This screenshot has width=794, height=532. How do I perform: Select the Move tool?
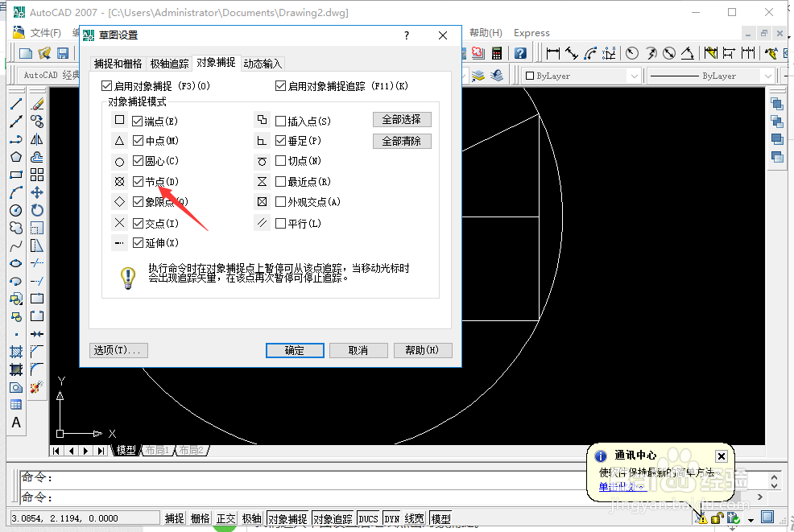(37, 192)
